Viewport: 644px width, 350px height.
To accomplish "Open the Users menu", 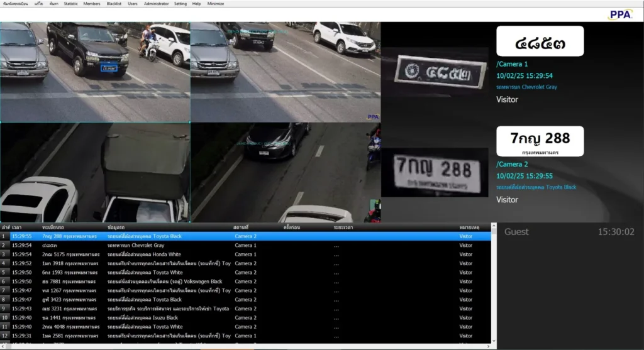I will [133, 3].
